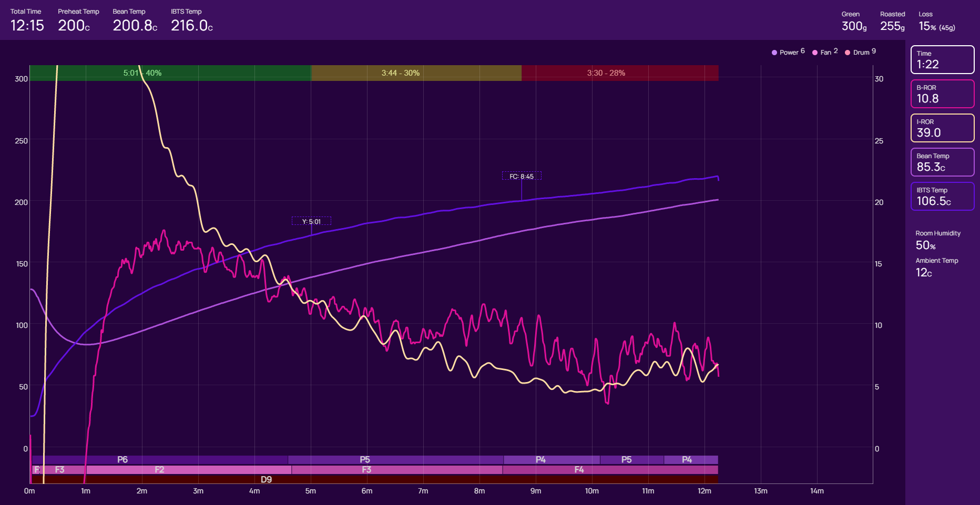980x505 pixels.
Task: Select the P6 power segment
Action: (x=160, y=460)
